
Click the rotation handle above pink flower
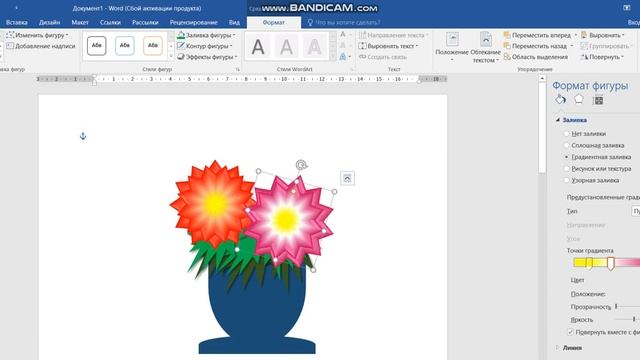[x=302, y=165]
